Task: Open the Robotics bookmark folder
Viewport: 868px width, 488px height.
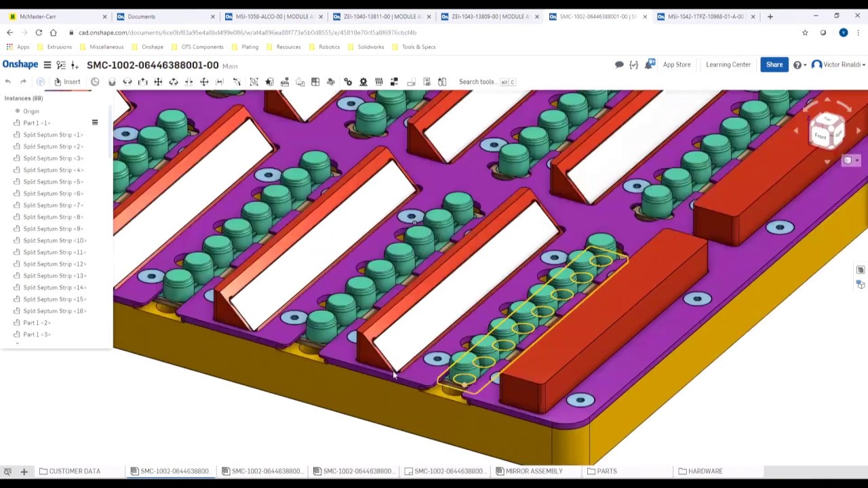Action: point(324,47)
